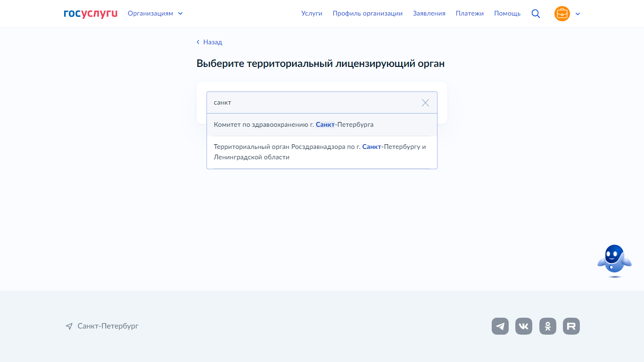Image resolution: width=644 pixels, height=362 pixels.
Task: Expand the account chevron next to briefcase
Action: coord(578,14)
